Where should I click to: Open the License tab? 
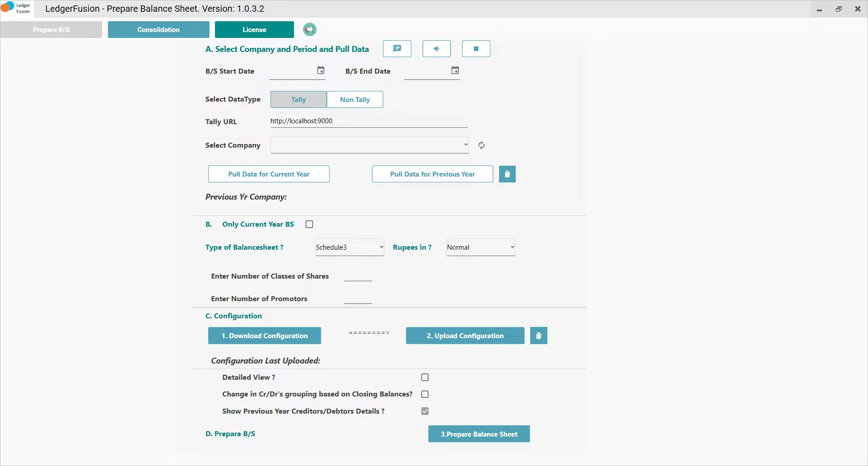254,29
